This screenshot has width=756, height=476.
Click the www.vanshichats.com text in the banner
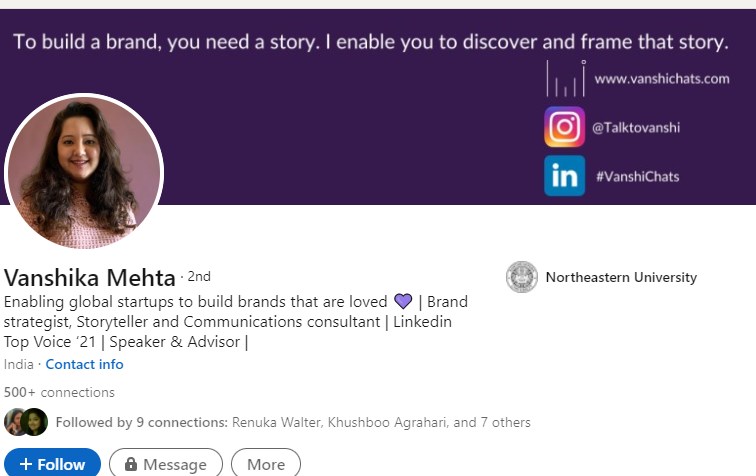661,78
